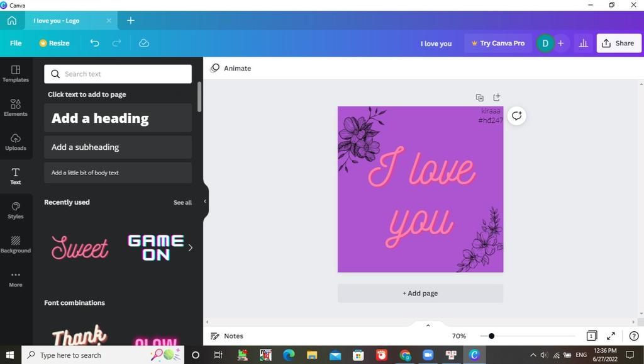Expand the page thumbnails with the up chevron
644x364 pixels.
point(428,326)
